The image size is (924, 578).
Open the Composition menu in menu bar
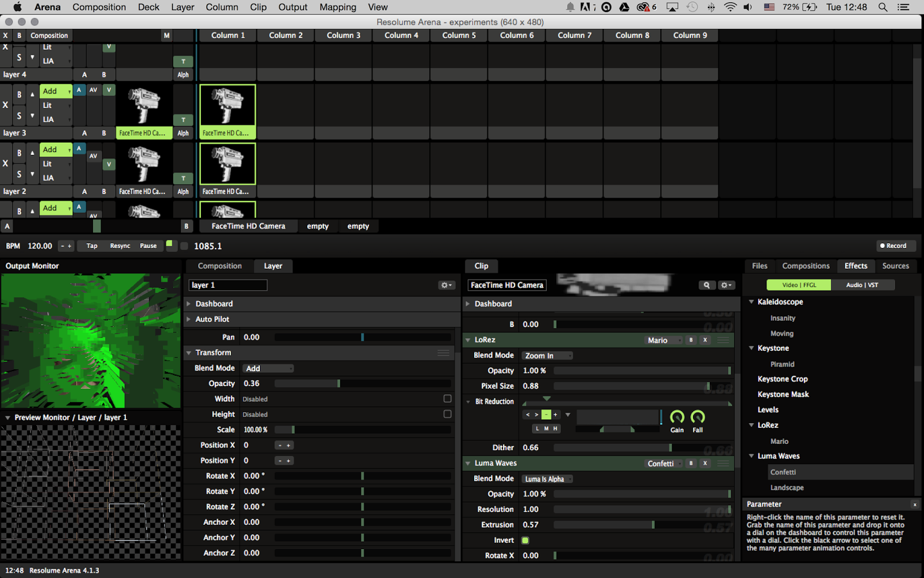point(99,7)
